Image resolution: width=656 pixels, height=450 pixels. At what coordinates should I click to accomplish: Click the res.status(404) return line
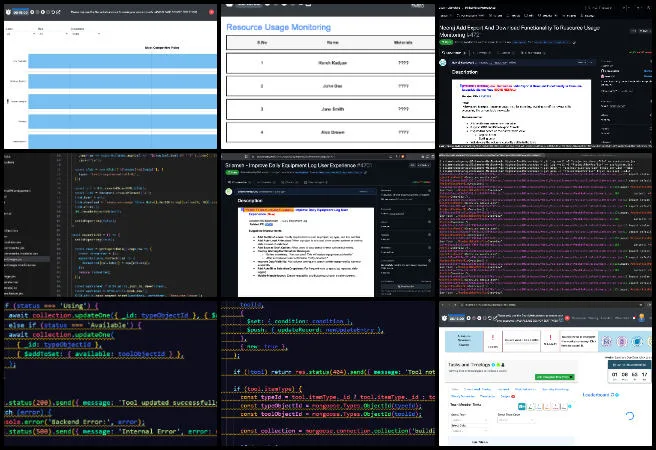tap(333, 372)
